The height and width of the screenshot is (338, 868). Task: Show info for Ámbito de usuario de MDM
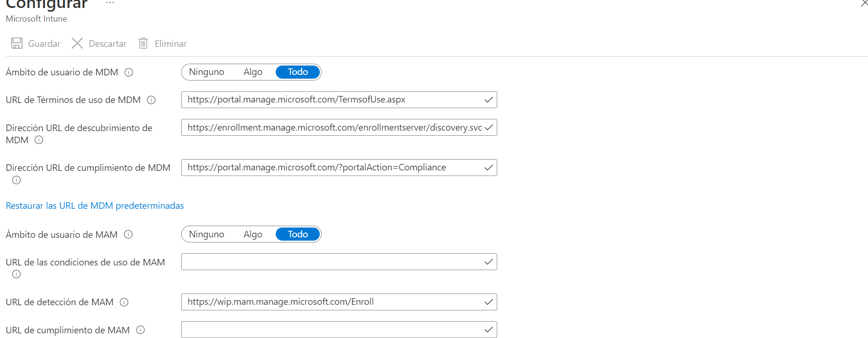(x=129, y=73)
